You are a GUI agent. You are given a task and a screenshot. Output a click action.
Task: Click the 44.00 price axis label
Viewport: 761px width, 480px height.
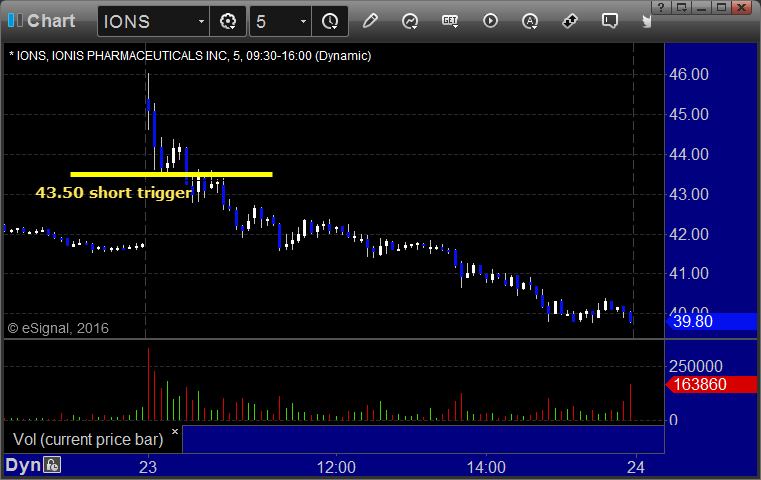(x=689, y=154)
